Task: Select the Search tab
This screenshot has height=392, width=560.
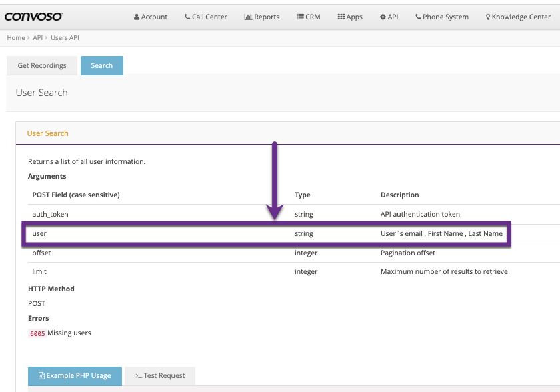Action: (x=102, y=65)
